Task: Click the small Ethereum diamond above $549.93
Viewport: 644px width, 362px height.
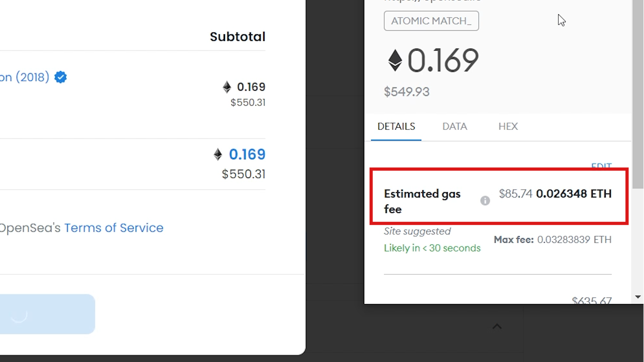Action: [x=395, y=60]
